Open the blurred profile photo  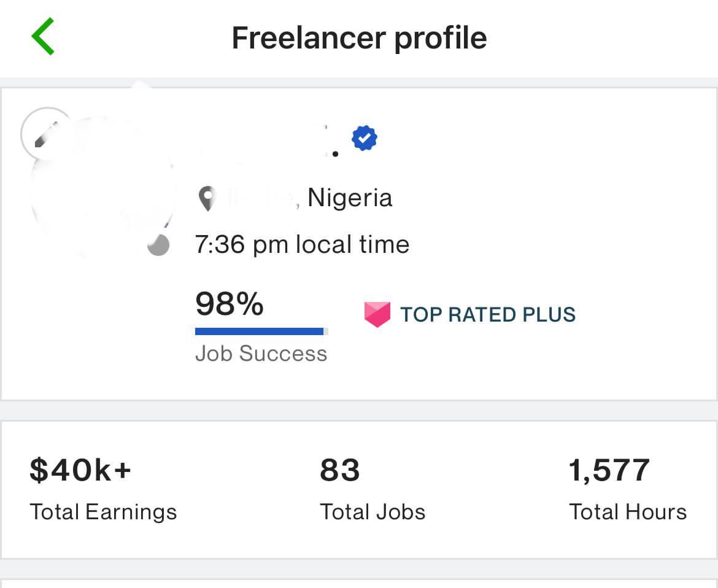[x=103, y=185]
